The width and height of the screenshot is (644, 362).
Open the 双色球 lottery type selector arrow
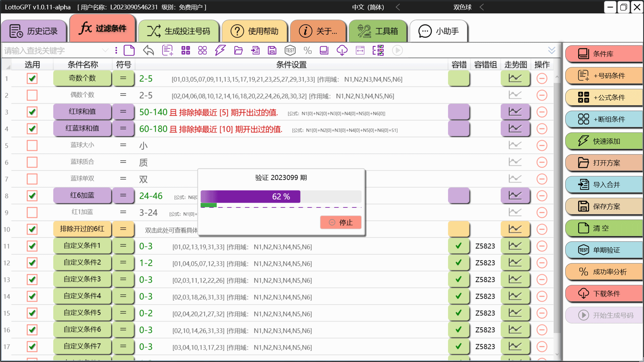coord(482,7)
